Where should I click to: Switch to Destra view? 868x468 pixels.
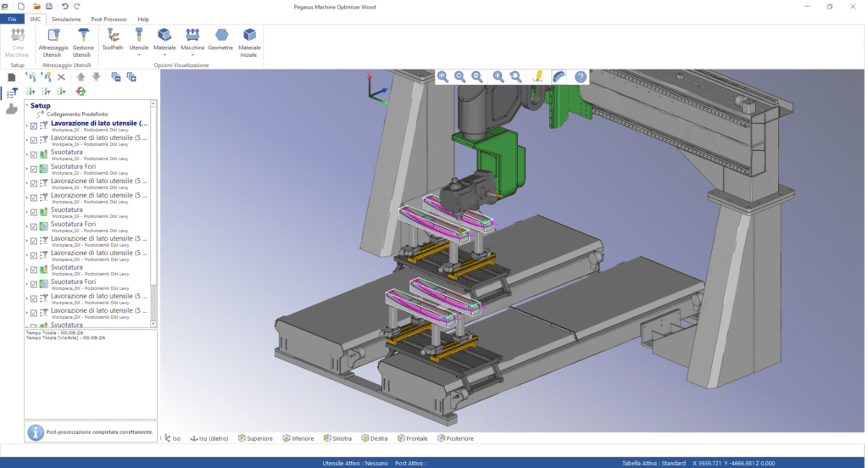pos(375,438)
